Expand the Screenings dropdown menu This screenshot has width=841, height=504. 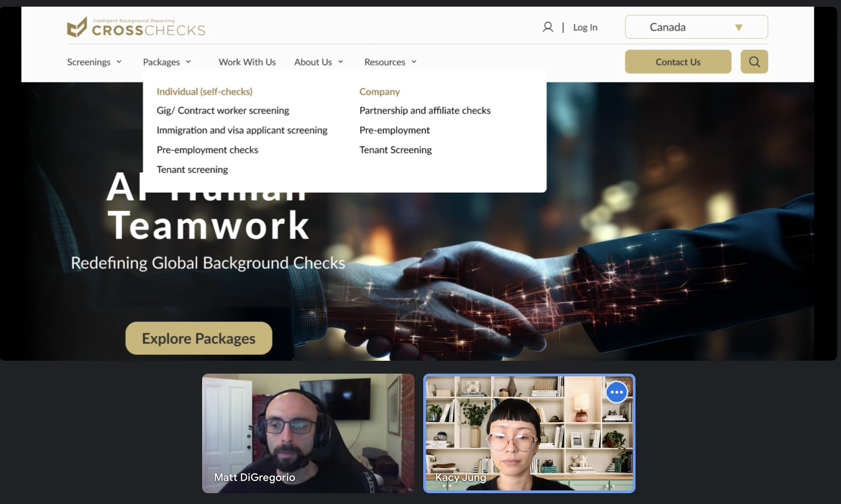[94, 62]
